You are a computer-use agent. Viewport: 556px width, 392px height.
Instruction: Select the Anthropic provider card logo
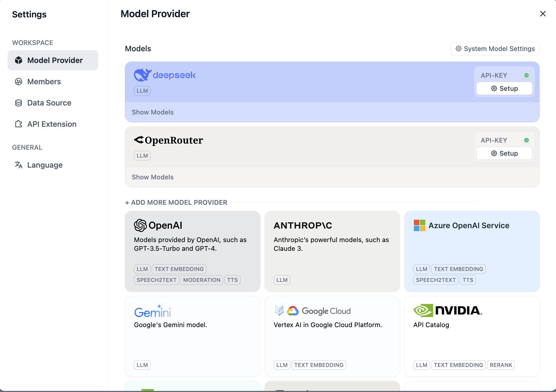303,225
